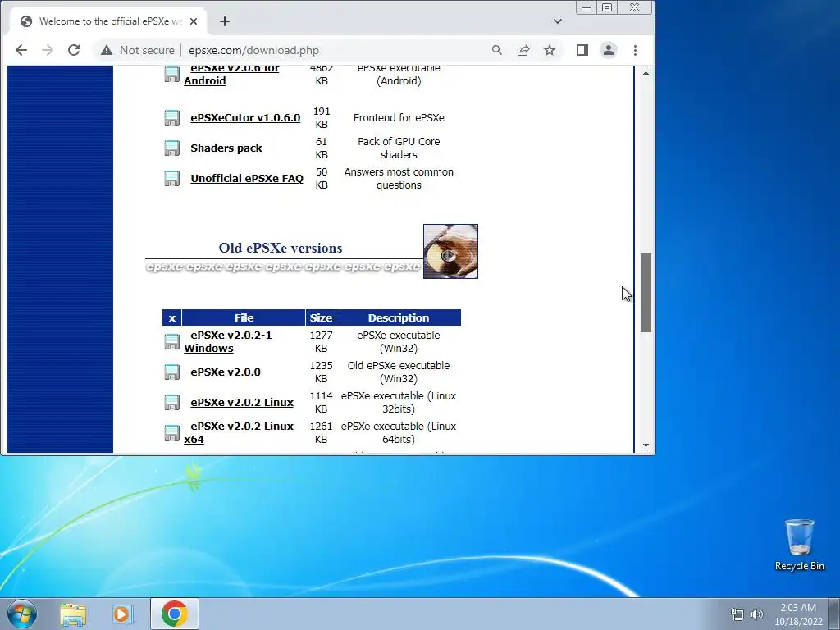This screenshot has height=630, width=840.
Task: Click the vertical scrollbar thumb
Action: pos(646,293)
